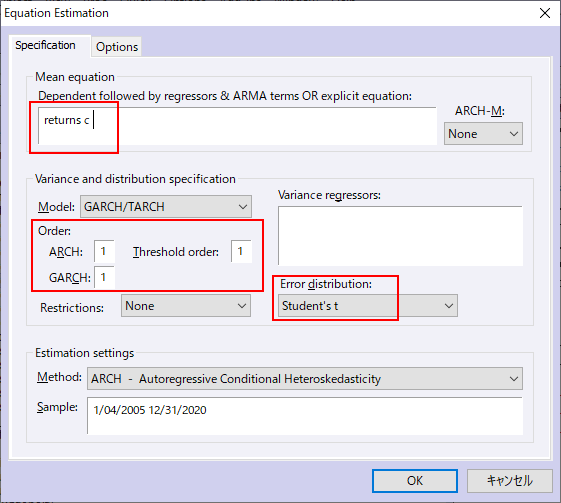Screen dimensions: 561x503
Task: Click the ARCH-M dropdown arrow
Action: (514, 134)
